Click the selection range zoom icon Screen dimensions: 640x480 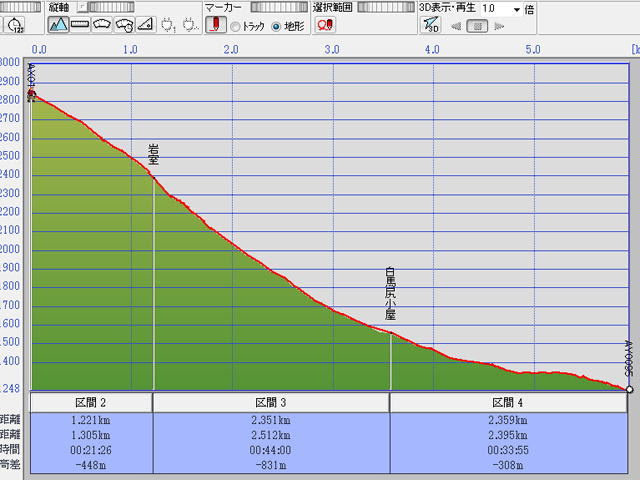(325, 25)
